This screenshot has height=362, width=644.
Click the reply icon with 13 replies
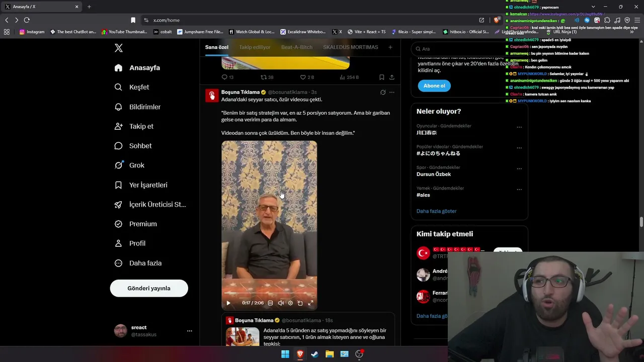[225, 77]
